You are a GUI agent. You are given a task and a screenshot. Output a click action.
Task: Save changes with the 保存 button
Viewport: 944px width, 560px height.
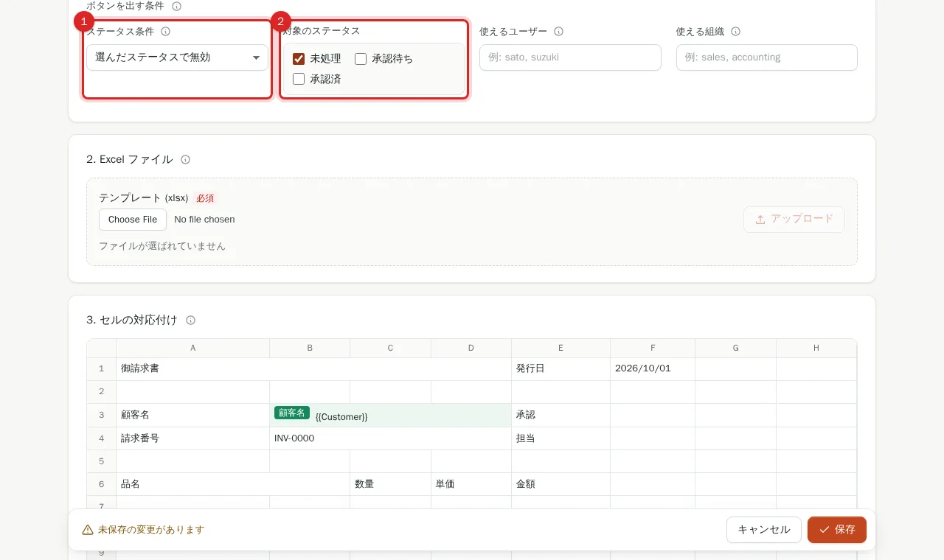pos(837,530)
